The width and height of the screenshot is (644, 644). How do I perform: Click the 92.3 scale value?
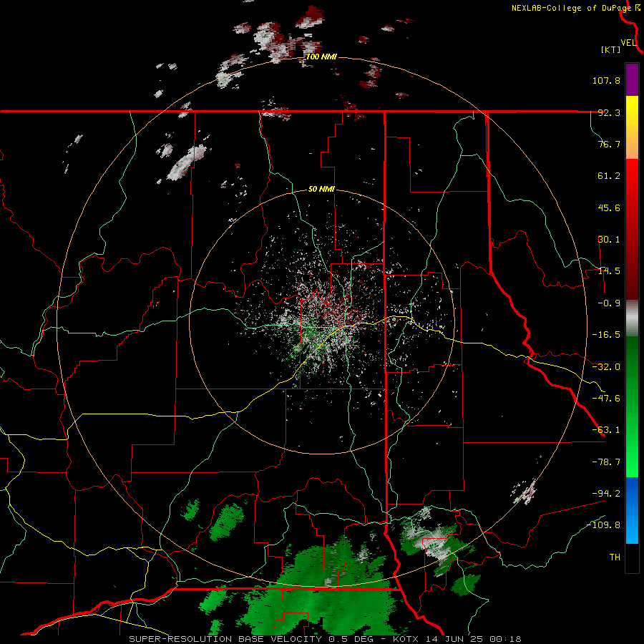(609, 112)
